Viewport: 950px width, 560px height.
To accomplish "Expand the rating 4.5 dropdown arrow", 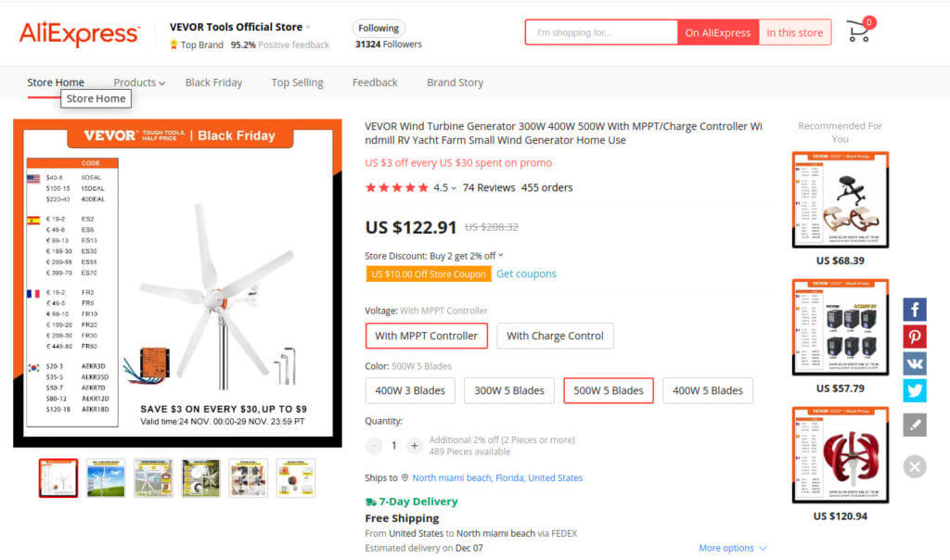I will (x=454, y=188).
